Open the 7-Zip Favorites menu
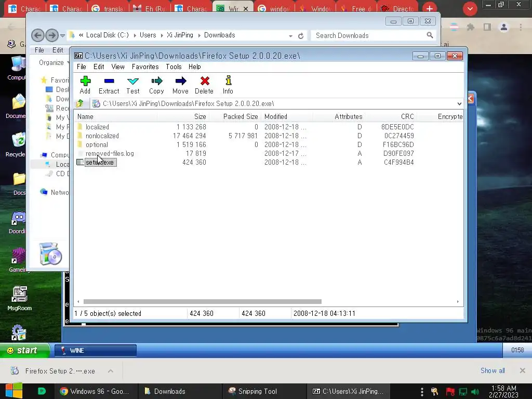This screenshot has width=532, height=399. click(x=145, y=67)
